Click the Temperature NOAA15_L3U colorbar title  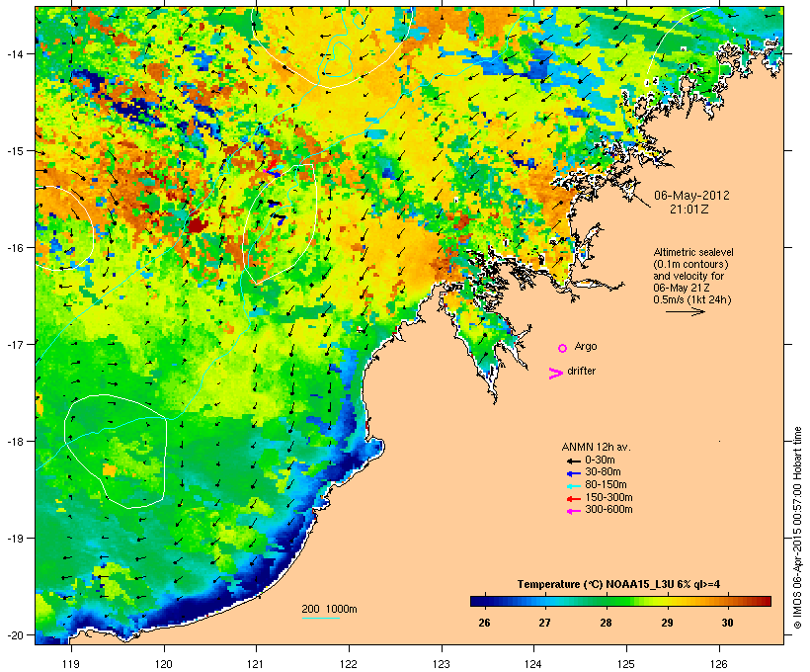pyautogui.click(x=618, y=585)
